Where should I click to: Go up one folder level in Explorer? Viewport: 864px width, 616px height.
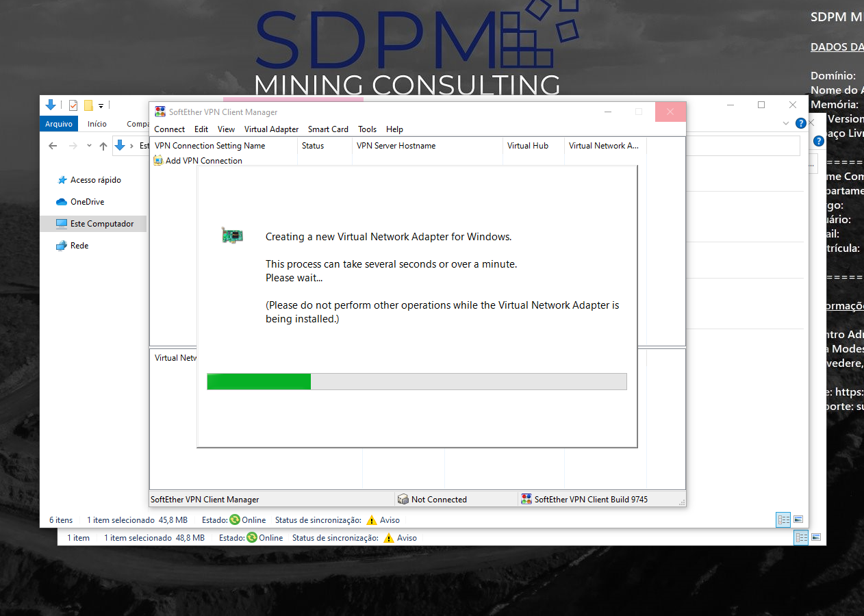[x=103, y=146]
